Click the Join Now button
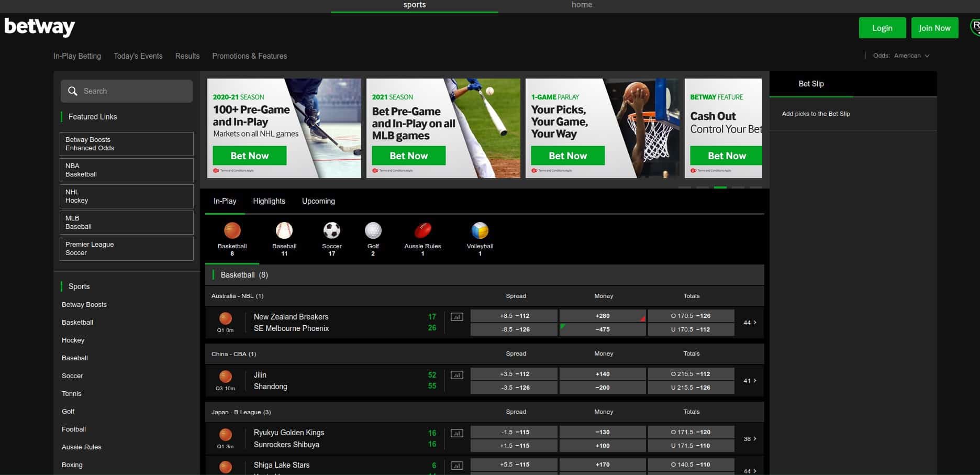980x475 pixels. (934, 28)
